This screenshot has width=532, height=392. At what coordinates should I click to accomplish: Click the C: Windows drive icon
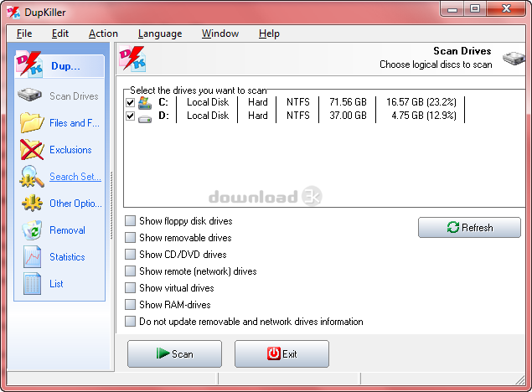coord(145,103)
